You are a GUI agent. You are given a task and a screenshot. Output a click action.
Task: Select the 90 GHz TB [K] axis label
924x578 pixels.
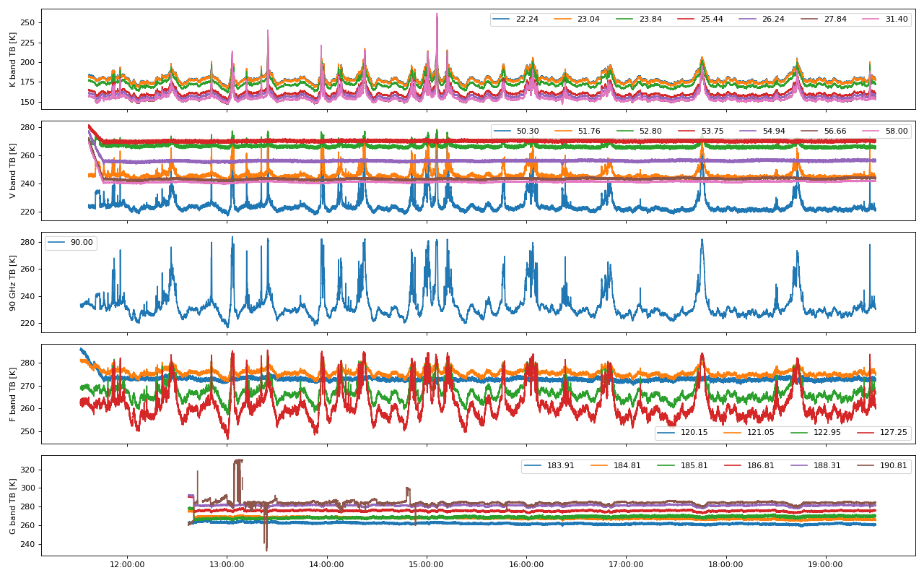tap(13, 282)
